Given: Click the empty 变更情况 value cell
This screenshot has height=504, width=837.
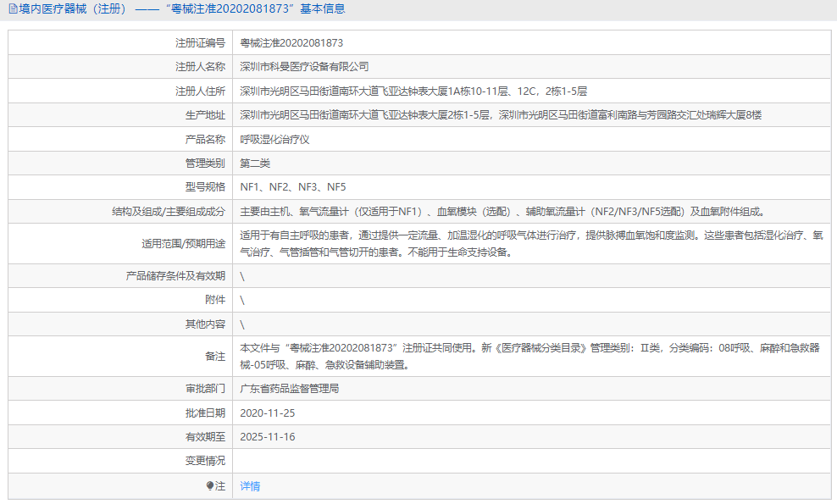Looking at the screenshot, I should 424,462.
